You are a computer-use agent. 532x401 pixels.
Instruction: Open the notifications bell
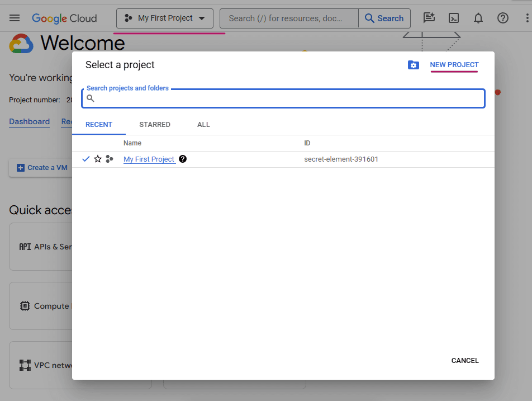478,18
